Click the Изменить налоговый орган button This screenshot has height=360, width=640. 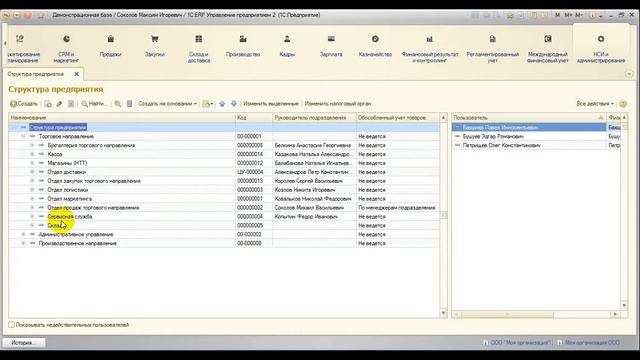(338, 104)
